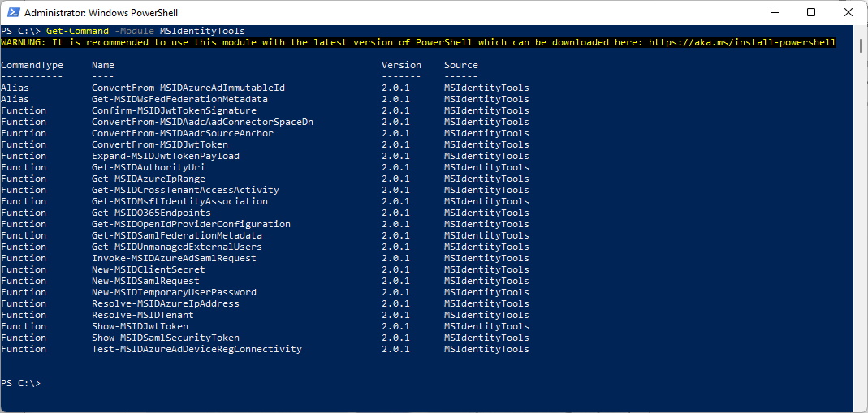Click the WARNUNG word in the warning line
Screen dimensions: 868x413
coord(20,42)
